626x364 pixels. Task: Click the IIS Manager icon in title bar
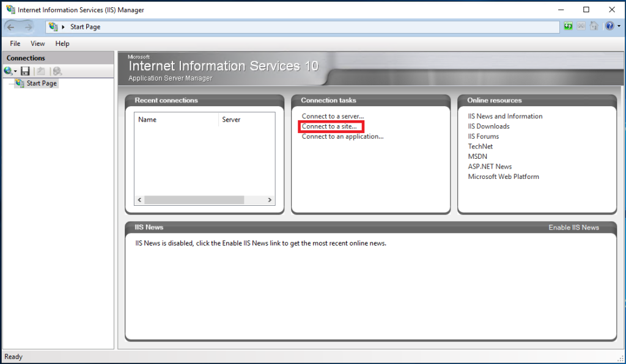point(9,9)
